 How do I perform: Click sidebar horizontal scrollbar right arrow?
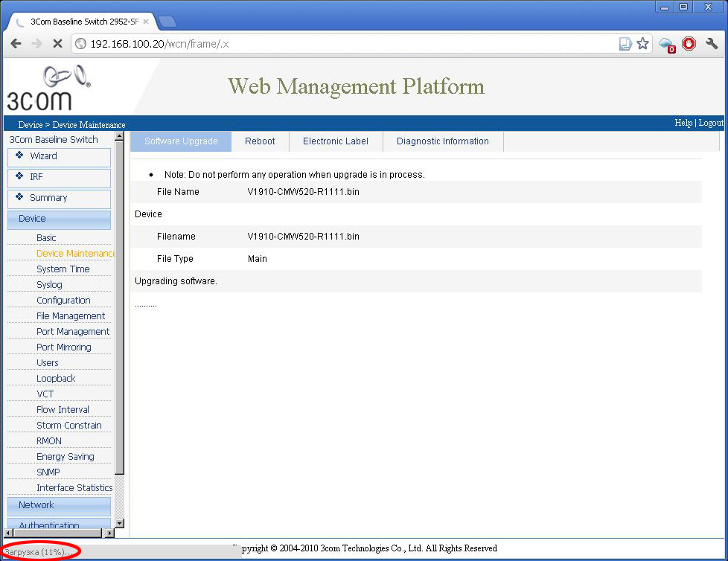tap(110, 533)
